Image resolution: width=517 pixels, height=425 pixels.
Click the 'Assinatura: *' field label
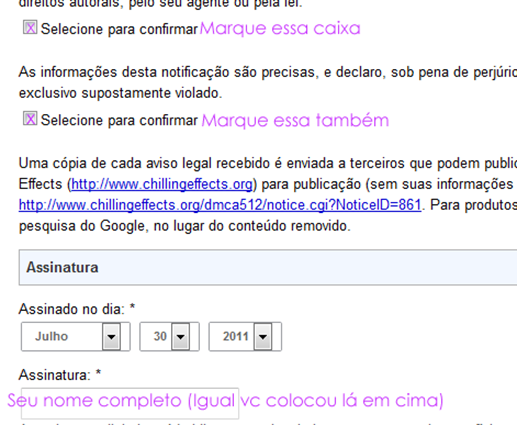pos(60,375)
